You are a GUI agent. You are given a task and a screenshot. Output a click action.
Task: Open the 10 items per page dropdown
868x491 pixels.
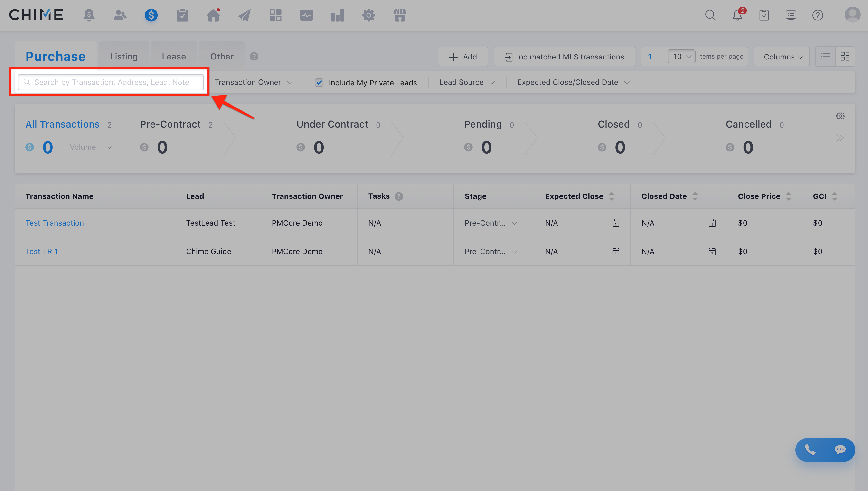coord(681,56)
